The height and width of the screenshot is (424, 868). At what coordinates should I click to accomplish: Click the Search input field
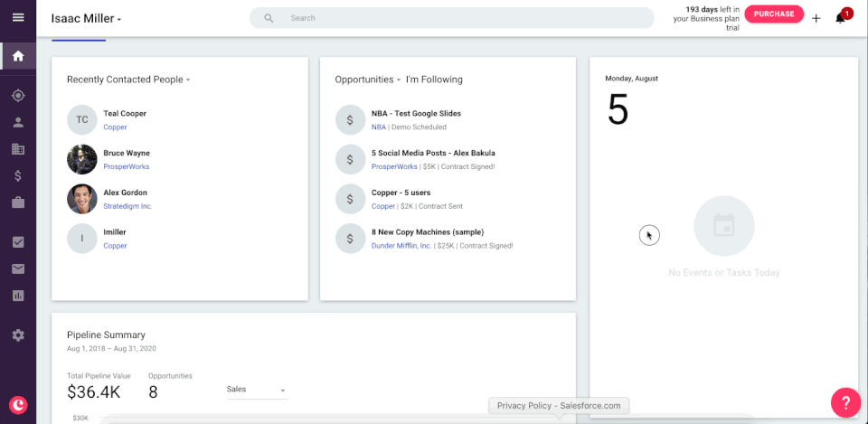pos(452,18)
